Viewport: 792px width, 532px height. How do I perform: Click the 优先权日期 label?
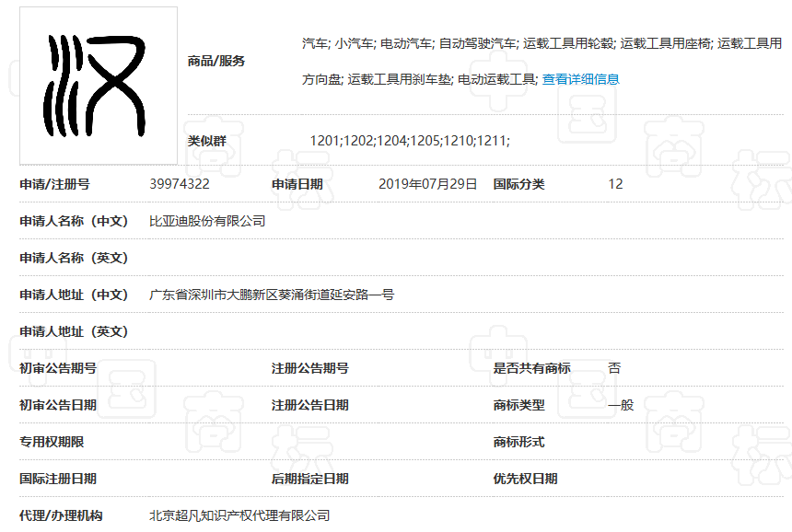coord(525,479)
